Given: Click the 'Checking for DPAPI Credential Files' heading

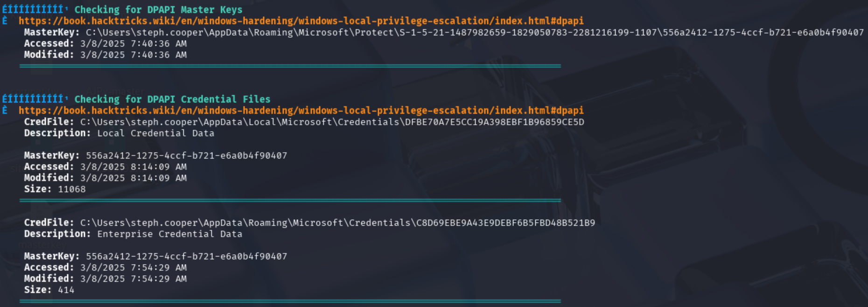Looking at the screenshot, I should coord(172,99).
